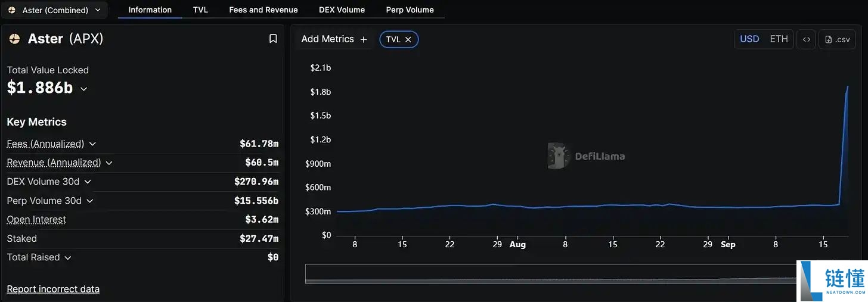Open the DEX Volume tab
Viewport: 868px width, 302px height.
pos(342,10)
